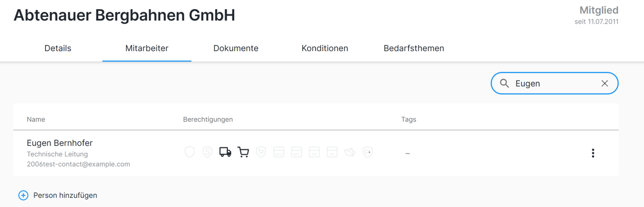Toggle the shopping cart permission icon
The height and width of the screenshot is (207, 644).
(243, 152)
